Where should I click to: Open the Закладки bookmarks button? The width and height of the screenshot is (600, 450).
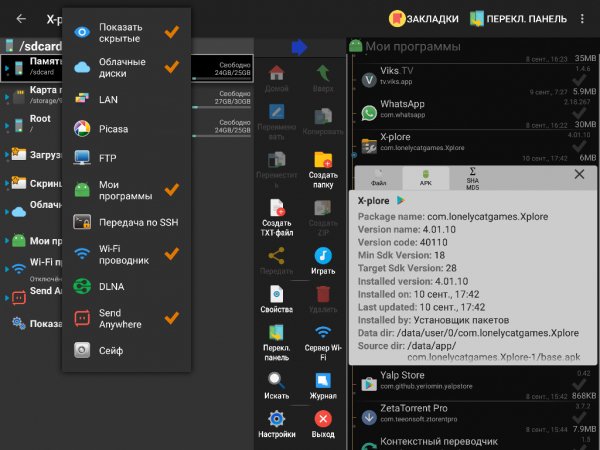424,19
